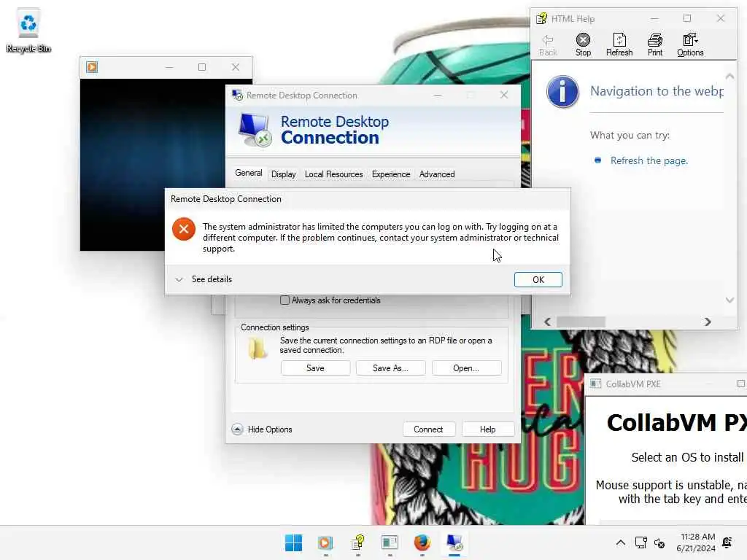Click the CollabVM PXE title bar icon

tap(595, 384)
